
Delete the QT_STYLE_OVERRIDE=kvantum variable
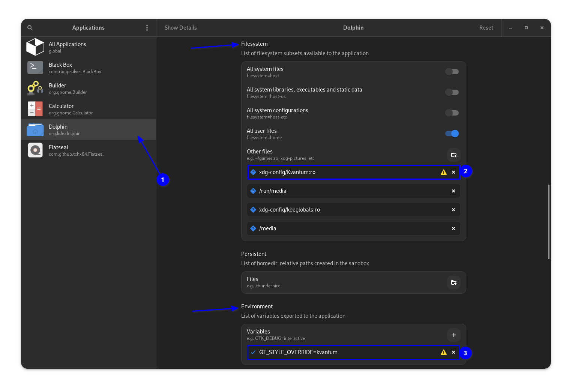[453, 352]
